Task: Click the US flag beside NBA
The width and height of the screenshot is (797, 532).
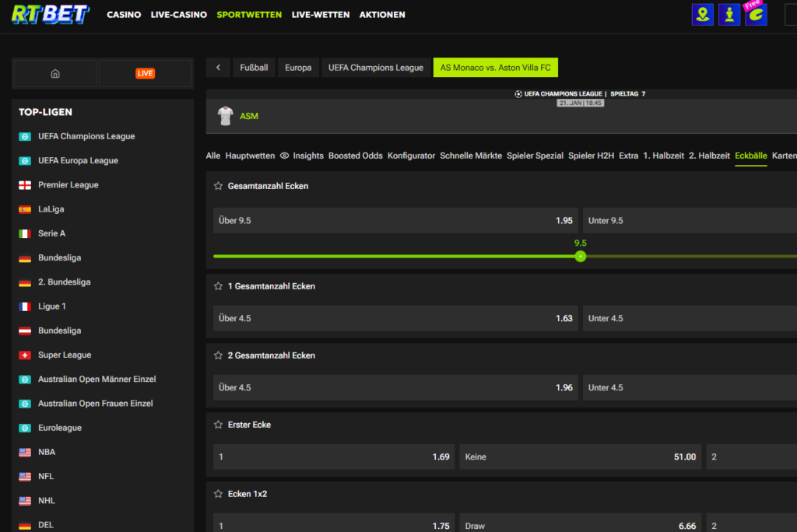Action: [x=25, y=452]
